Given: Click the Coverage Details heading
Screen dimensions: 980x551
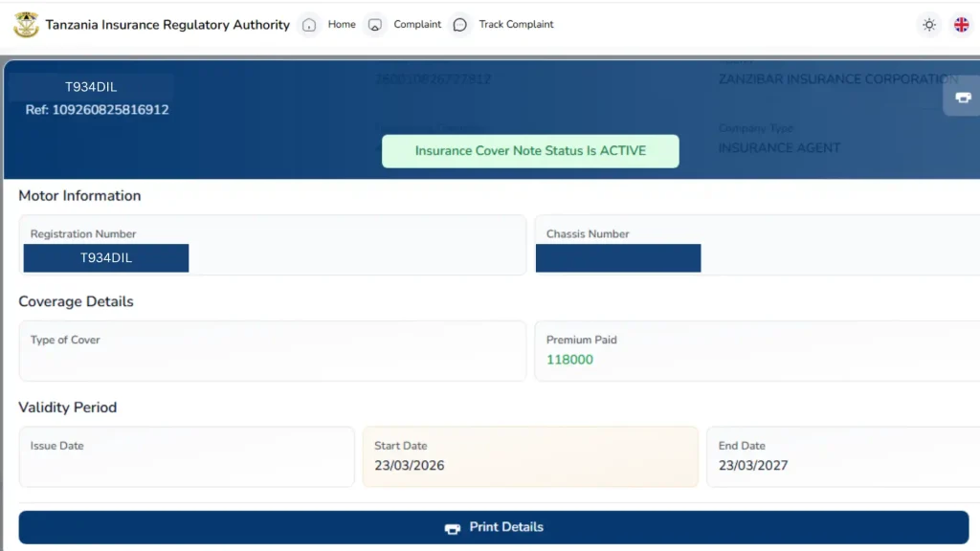Looking at the screenshot, I should [76, 301].
